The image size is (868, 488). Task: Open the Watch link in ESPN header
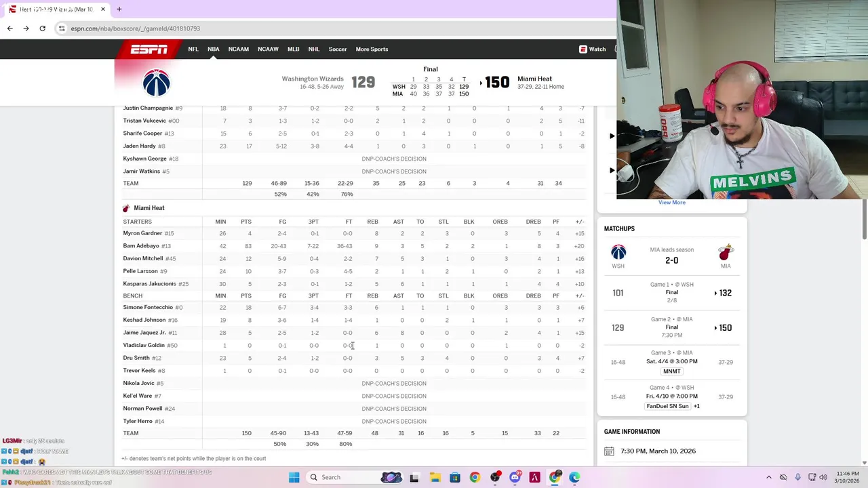[592, 49]
